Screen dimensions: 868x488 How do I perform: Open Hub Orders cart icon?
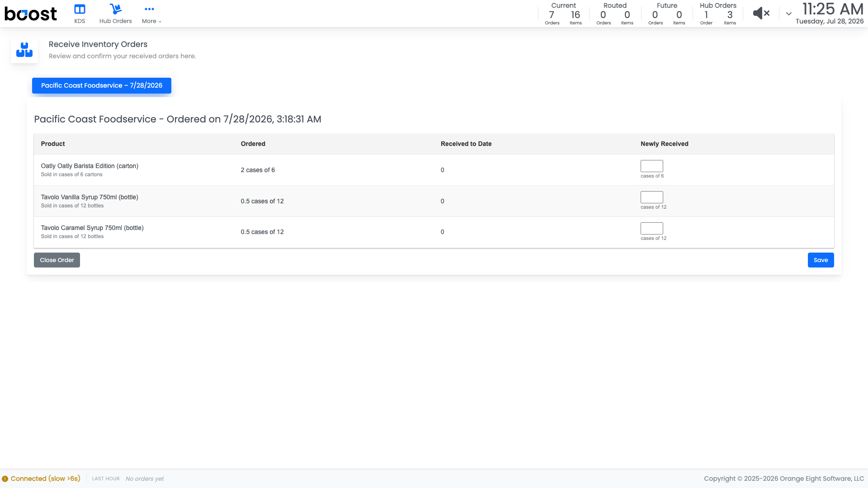click(116, 9)
